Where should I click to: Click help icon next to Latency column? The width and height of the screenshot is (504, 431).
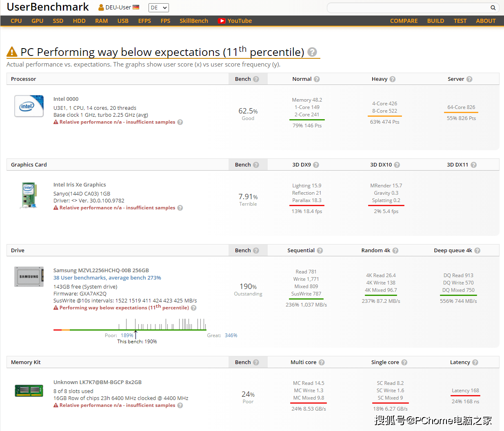coord(475,362)
